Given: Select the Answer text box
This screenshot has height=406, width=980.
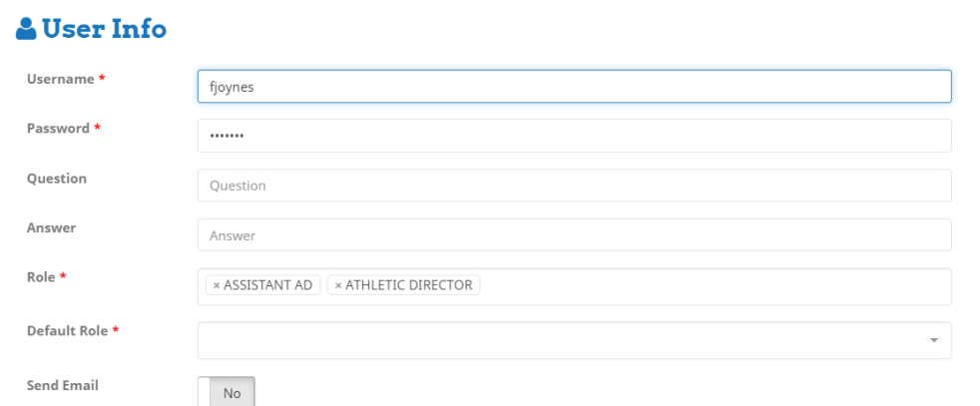Looking at the screenshot, I should point(574,235).
